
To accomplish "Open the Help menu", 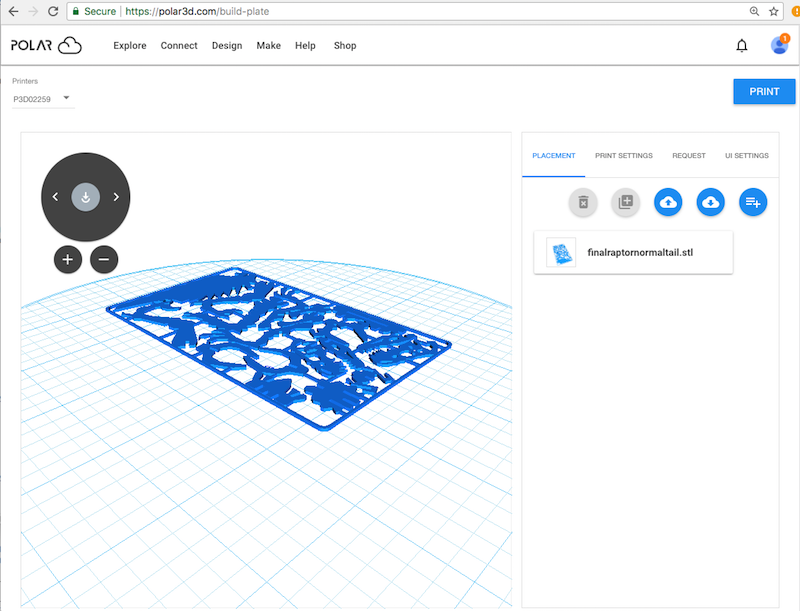I will tap(305, 45).
